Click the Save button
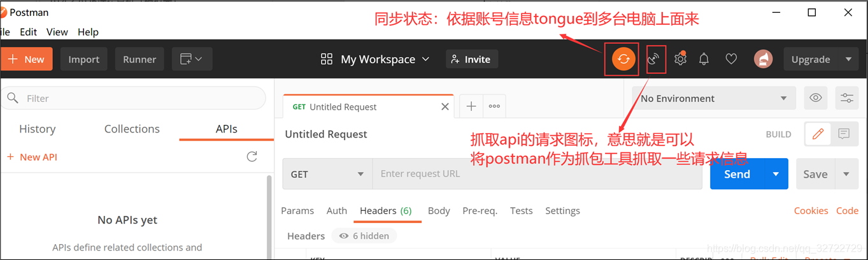The height and width of the screenshot is (260, 868). 815,174
